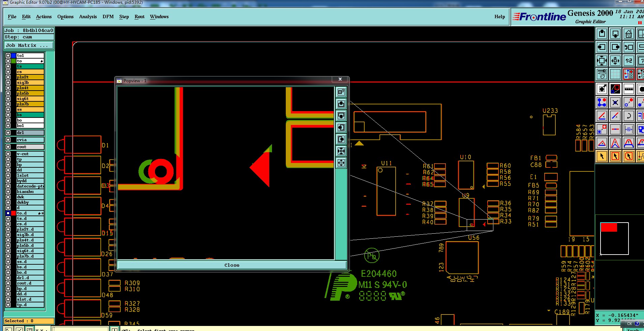Toggle the sig3b layer checkbox
The image size is (644, 331).
tap(8, 82)
